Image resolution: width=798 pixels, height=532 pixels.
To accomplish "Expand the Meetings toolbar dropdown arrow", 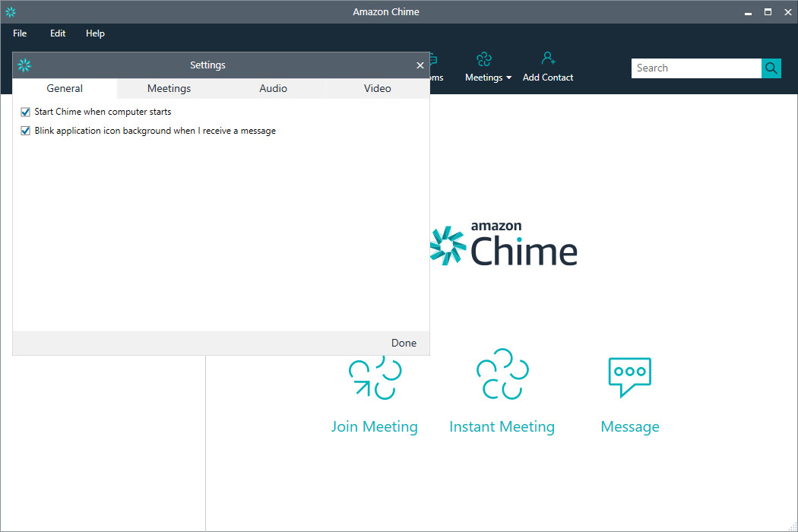I will (x=509, y=78).
